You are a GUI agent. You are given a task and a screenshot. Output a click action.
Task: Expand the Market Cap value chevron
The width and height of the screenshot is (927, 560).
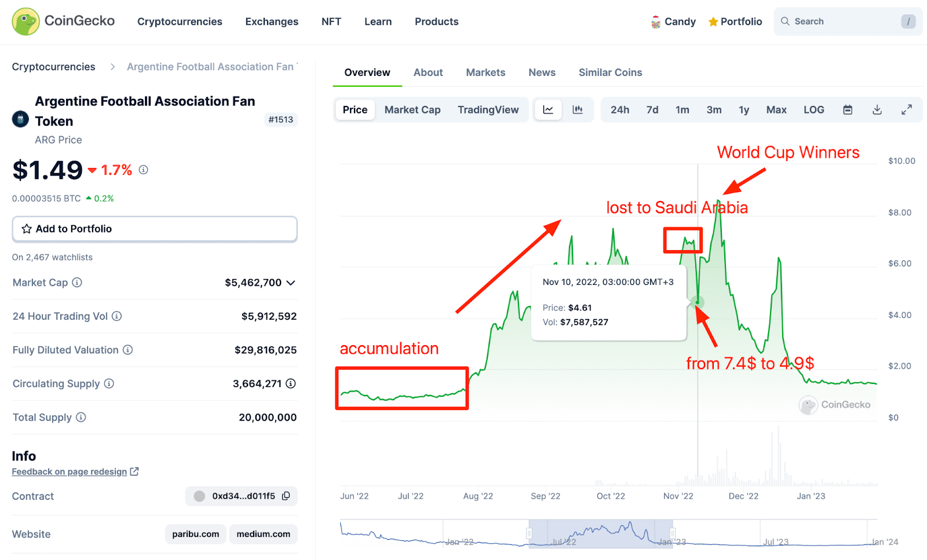pyautogui.click(x=291, y=283)
